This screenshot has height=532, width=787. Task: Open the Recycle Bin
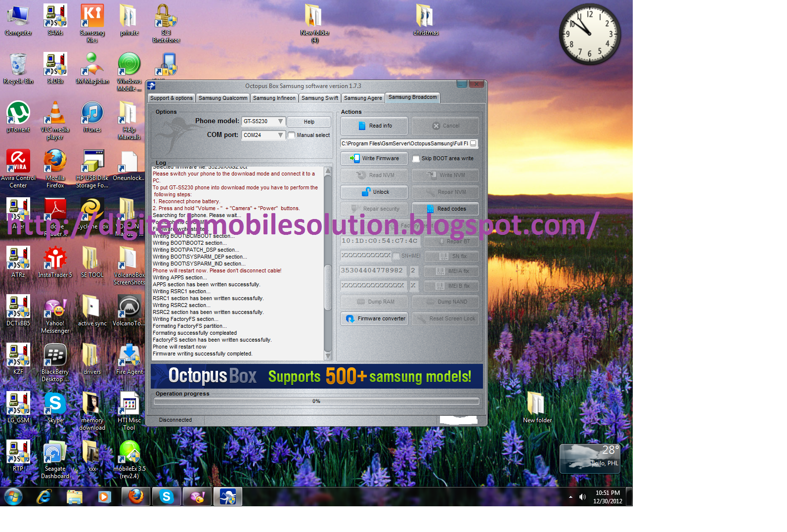[x=18, y=68]
